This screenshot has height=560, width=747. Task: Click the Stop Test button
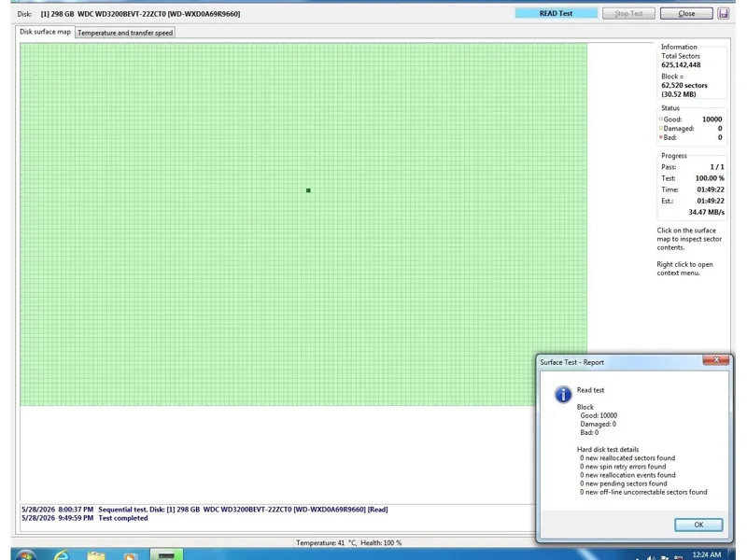coord(628,13)
